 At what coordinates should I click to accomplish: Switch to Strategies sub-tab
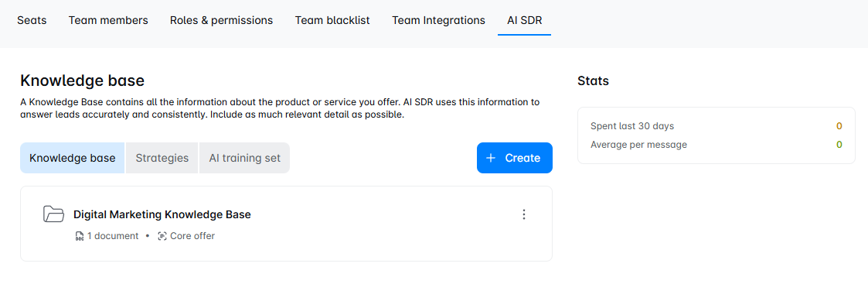point(162,158)
